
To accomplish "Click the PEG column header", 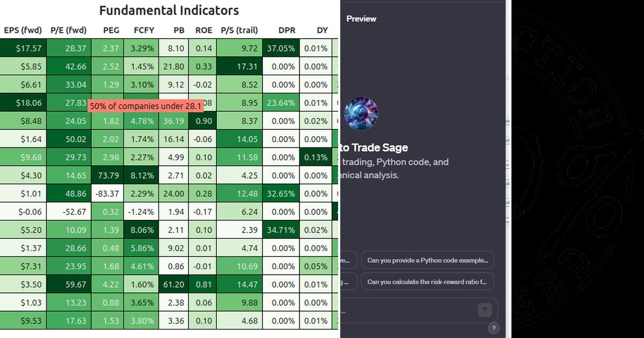I will 110,31.
